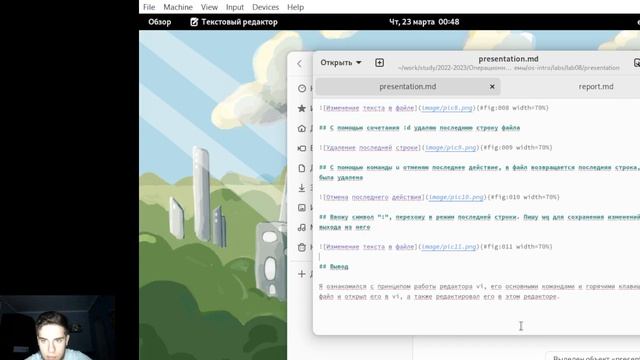The image size is (640, 360).
Task: Open VirtualBox Devices menu
Action: (265, 7)
